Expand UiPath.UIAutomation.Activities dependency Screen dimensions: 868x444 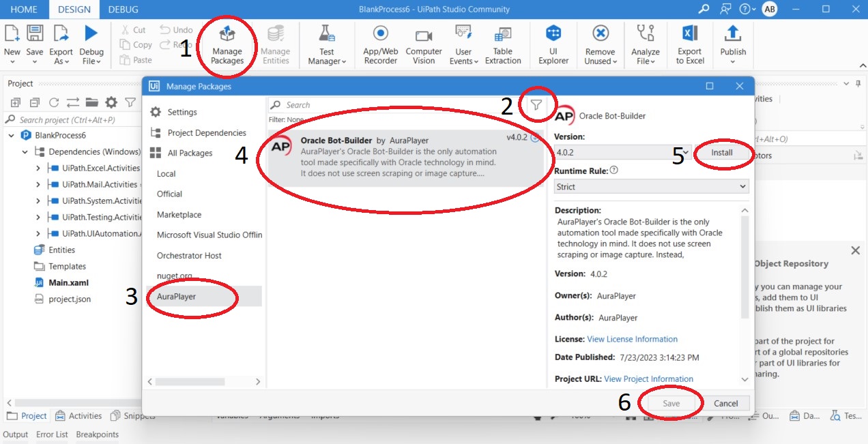pos(38,233)
